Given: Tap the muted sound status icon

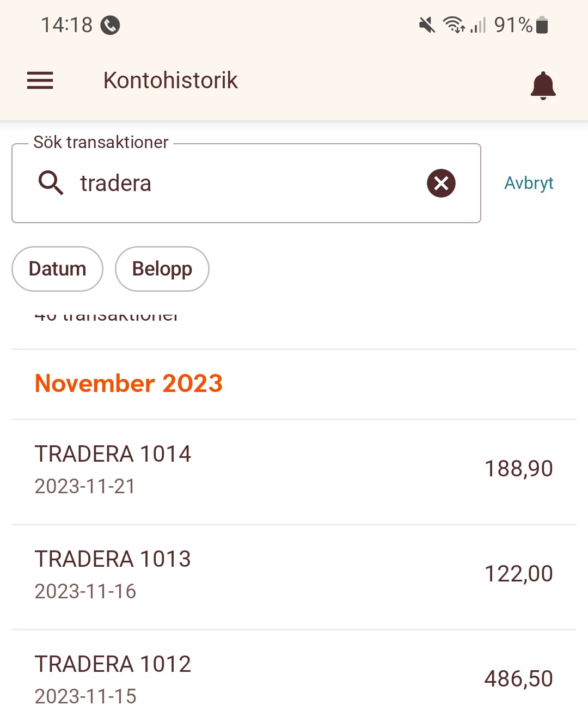Looking at the screenshot, I should click(x=427, y=25).
